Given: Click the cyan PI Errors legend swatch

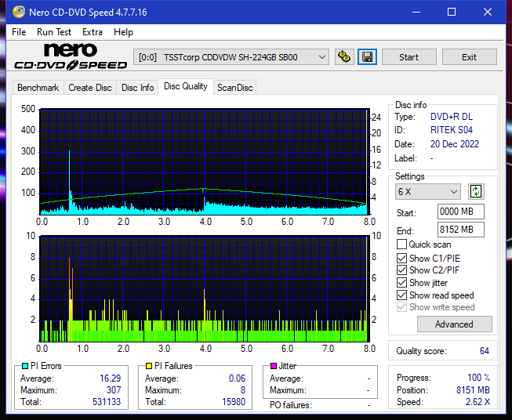Looking at the screenshot, I should pos(25,366).
